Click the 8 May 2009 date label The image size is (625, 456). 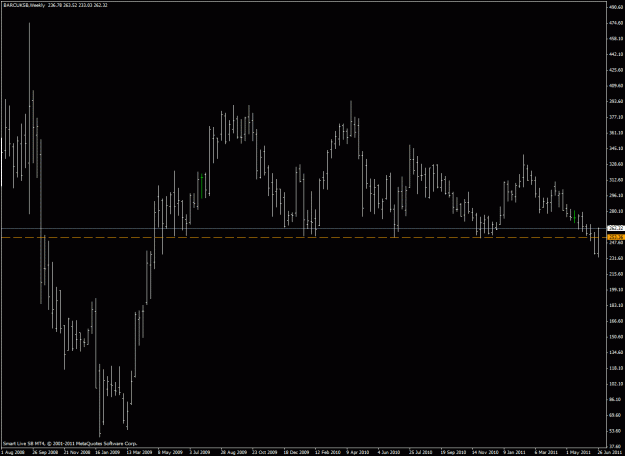pos(170,453)
